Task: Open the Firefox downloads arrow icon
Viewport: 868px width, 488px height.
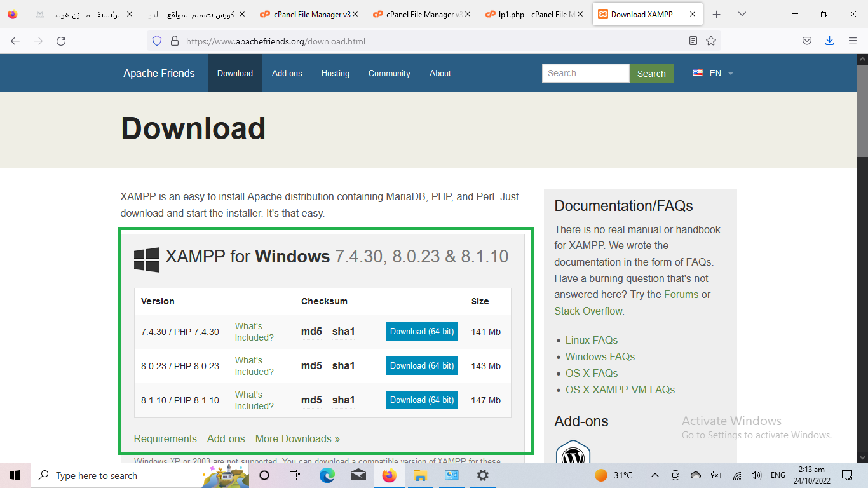Action: (x=829, y=41)
